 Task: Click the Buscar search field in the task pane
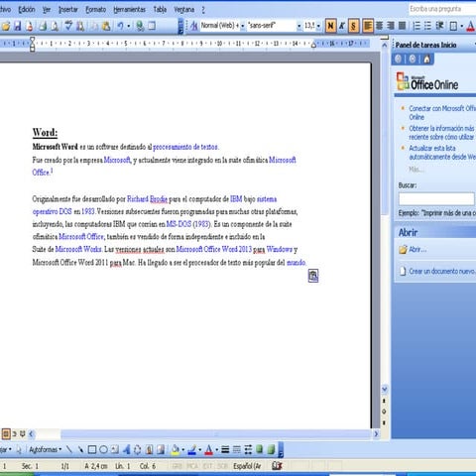click(436, 199)
